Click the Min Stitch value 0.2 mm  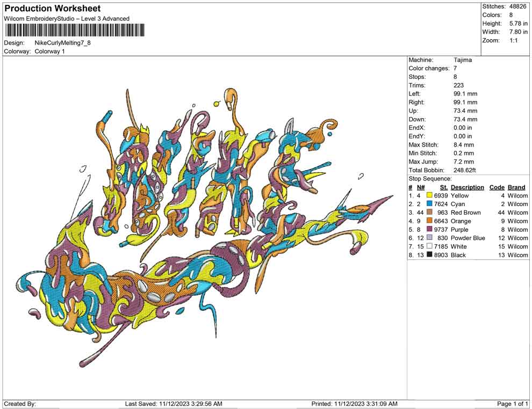[463, 153]
